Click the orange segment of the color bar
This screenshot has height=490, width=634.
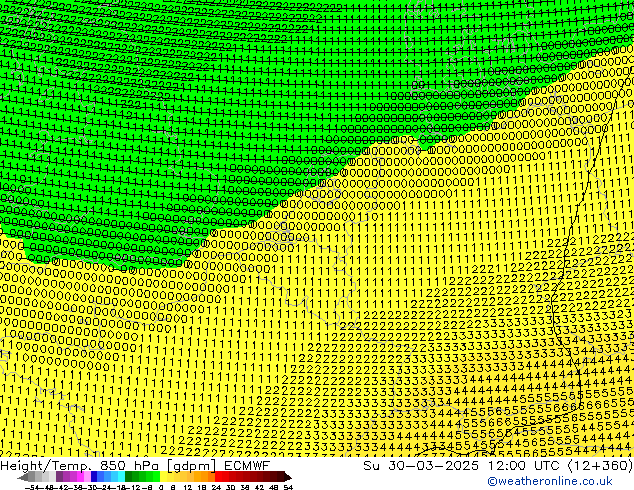[202, 476]
